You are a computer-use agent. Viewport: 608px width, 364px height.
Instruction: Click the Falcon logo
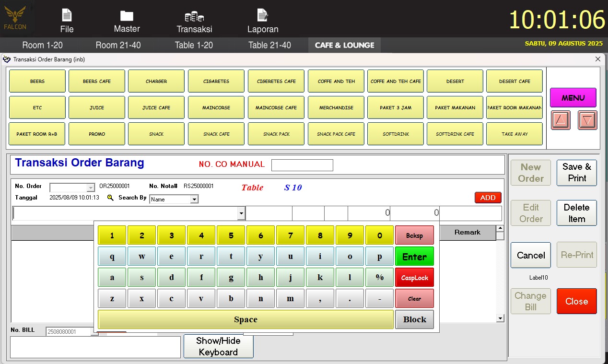coord(15,18)
